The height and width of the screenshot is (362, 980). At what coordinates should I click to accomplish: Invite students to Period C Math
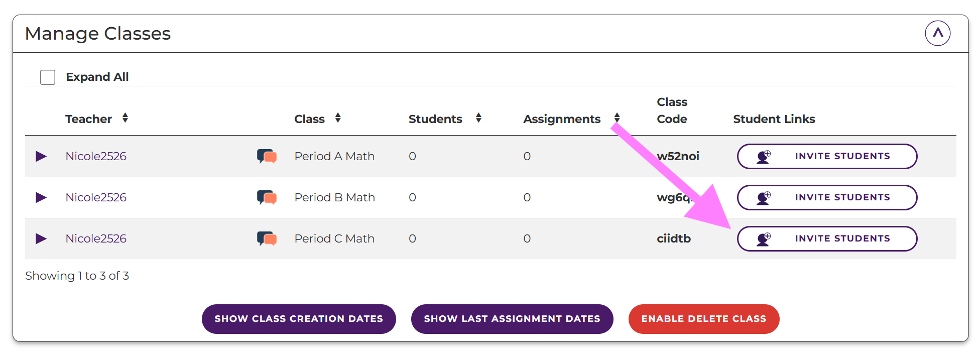(826, 238)
